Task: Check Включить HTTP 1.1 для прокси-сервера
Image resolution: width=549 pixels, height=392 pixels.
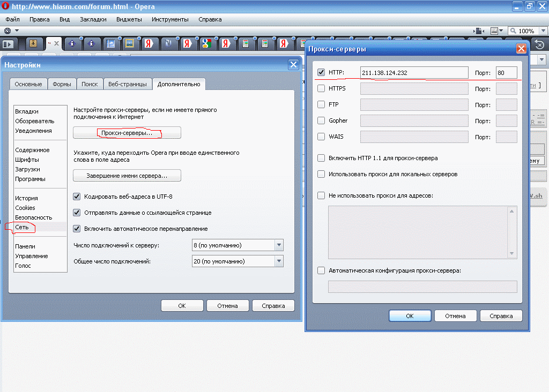Action: (x=321, y=159)
